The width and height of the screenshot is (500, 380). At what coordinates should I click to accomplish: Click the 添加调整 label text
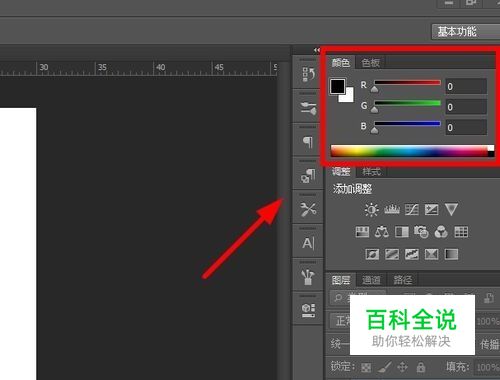pyautogui.click(x=352, y=189)
